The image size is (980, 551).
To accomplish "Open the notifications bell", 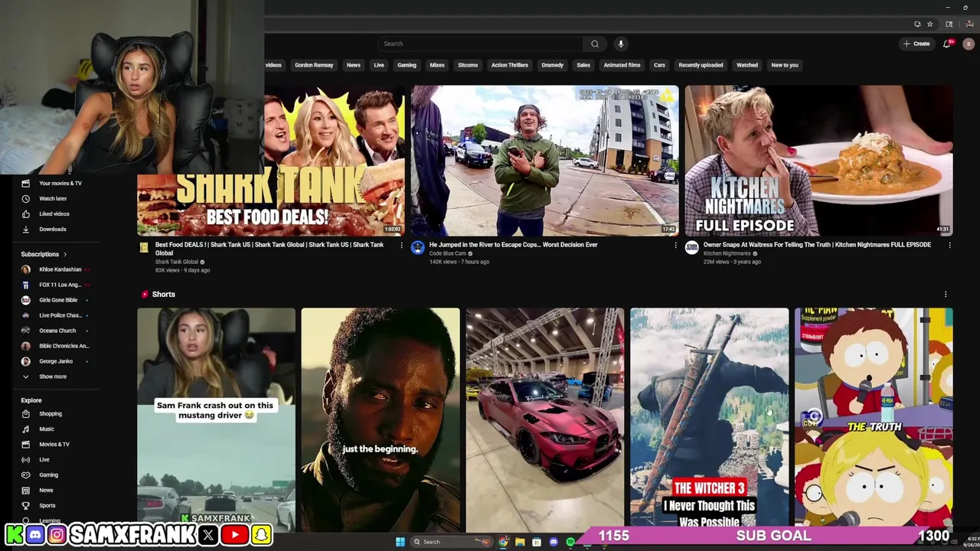I will [x=947, y=44].
